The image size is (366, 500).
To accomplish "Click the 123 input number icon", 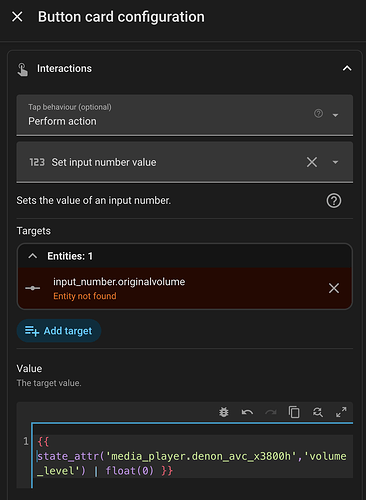I will [x=37, y=162].
